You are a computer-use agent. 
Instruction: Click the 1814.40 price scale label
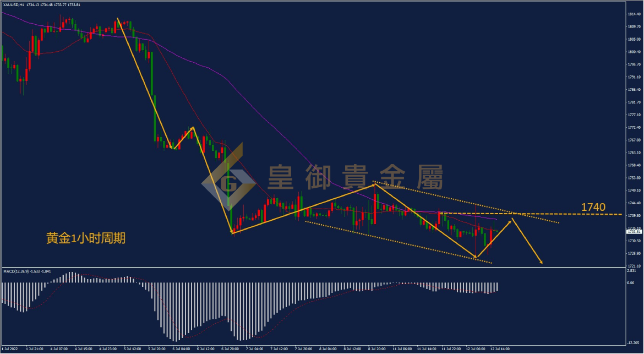[x=633, y=14]
